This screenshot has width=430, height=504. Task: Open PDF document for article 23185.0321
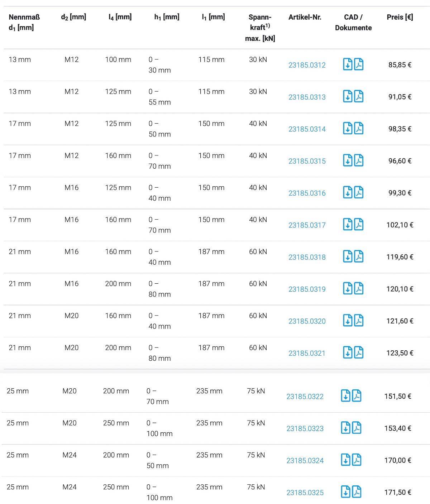pos(359,352)
